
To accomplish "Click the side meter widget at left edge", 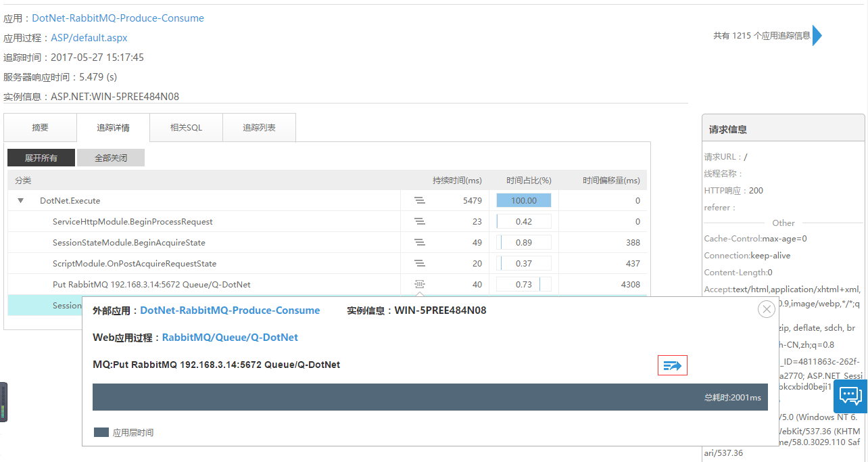I will coord(3,402).
